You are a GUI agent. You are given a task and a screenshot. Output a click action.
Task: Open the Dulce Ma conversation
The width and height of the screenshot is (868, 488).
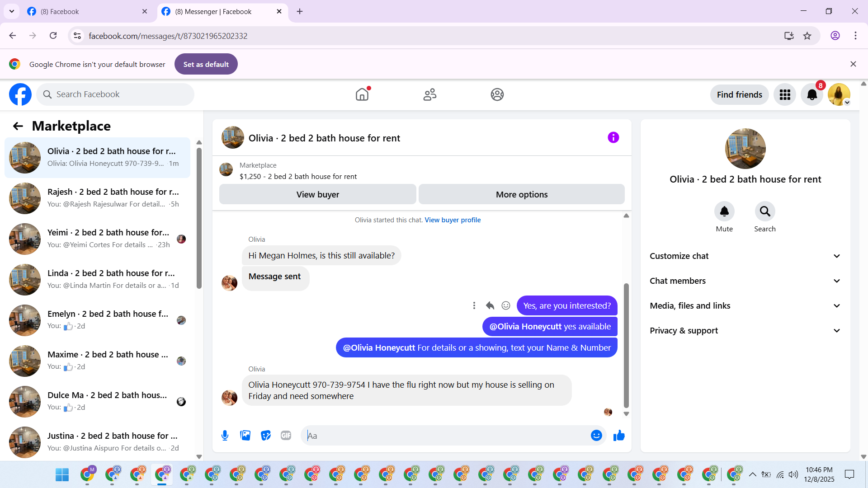(x=97, y=402)
